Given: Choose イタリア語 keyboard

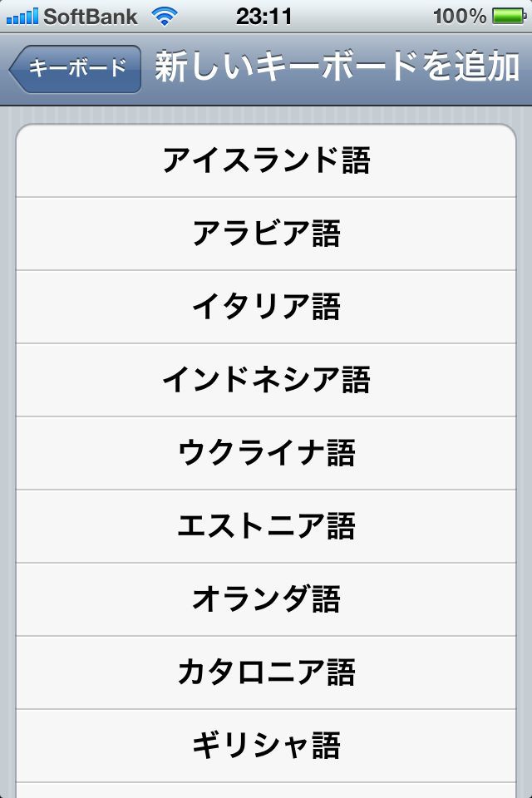Looking at the screenshot, I should (266, 307).
